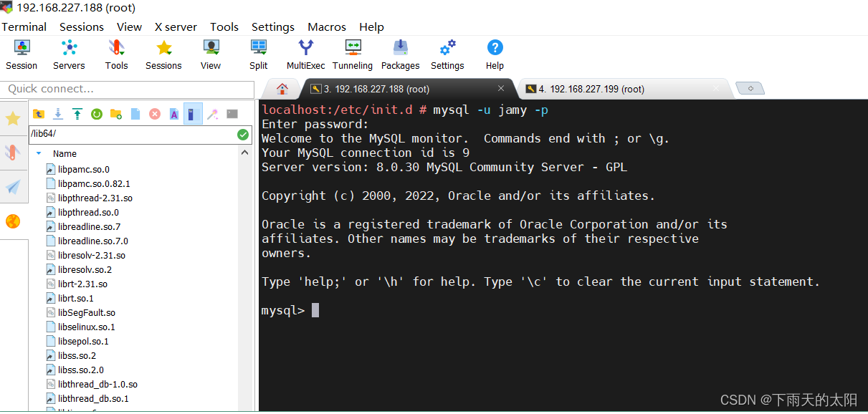Open the Macros menu
The image size is (868, 414).
point(326,27)
